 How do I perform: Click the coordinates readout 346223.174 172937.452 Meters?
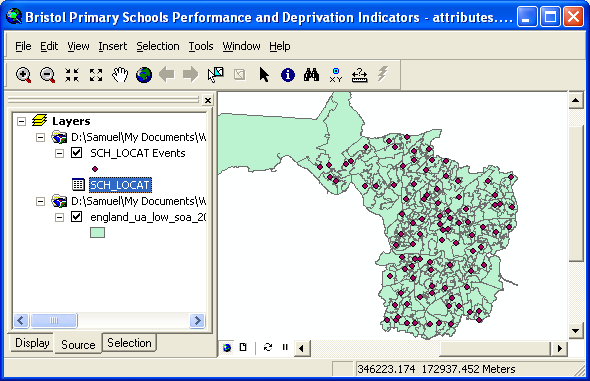point(436,369)
